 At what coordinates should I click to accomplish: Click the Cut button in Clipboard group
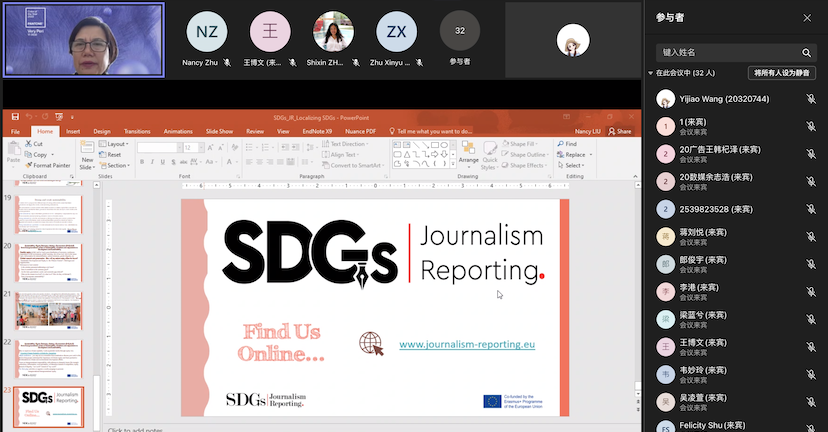point(34,144)
